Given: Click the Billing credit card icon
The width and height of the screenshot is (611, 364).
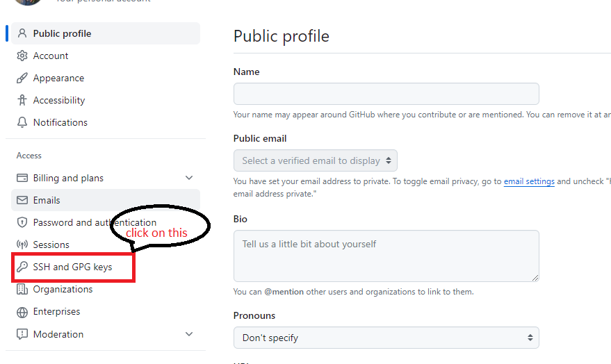Looking at the screenshot, I should (x=22, y=178).
